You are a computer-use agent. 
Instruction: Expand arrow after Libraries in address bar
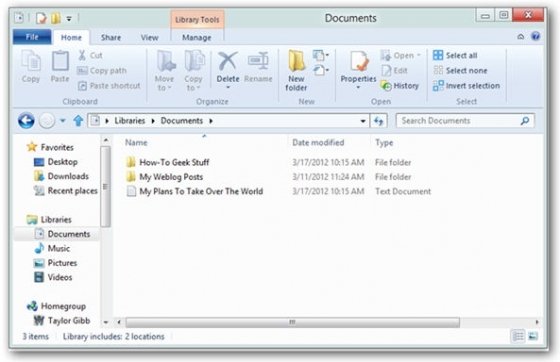153,121
